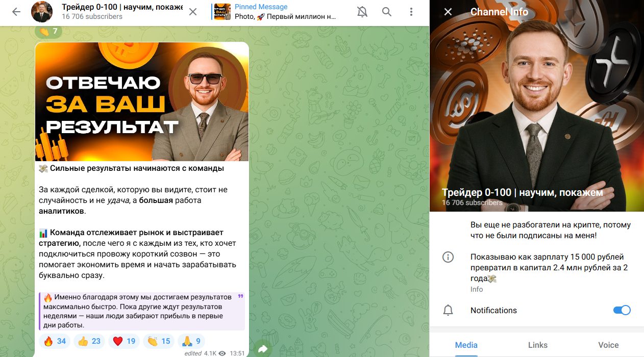Screen dimensions: 644x357
Task: Open search in this channel
Action: coord(387,12)
